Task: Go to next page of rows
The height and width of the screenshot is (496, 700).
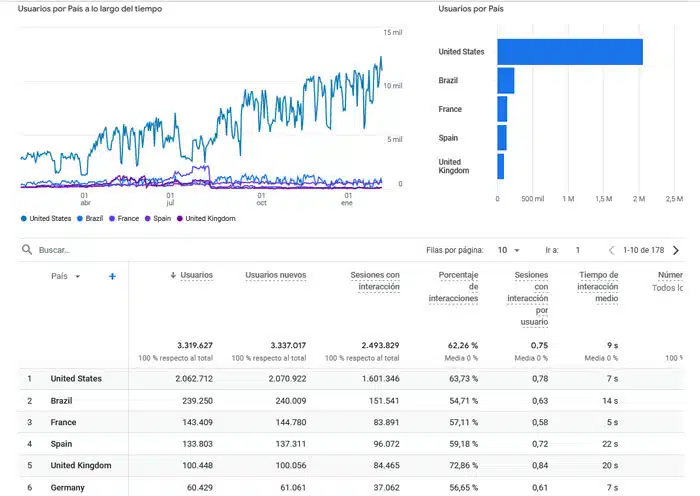Action: (x=676, y=250)
